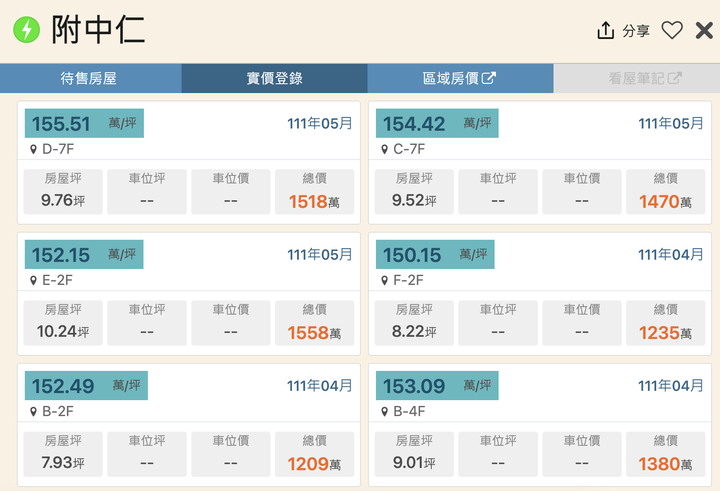
Task: Select the 1558萬 total price box
Action: [x=315, y=322]
